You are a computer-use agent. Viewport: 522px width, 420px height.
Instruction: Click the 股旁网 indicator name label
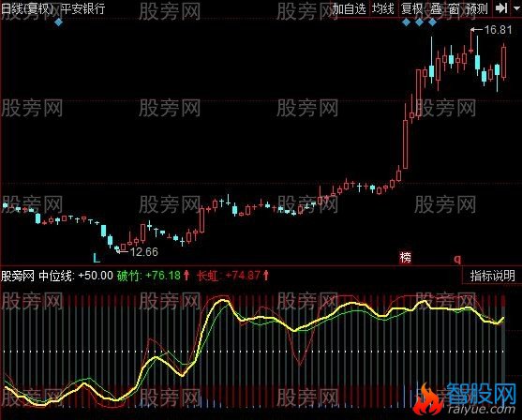tap(18, 276)
